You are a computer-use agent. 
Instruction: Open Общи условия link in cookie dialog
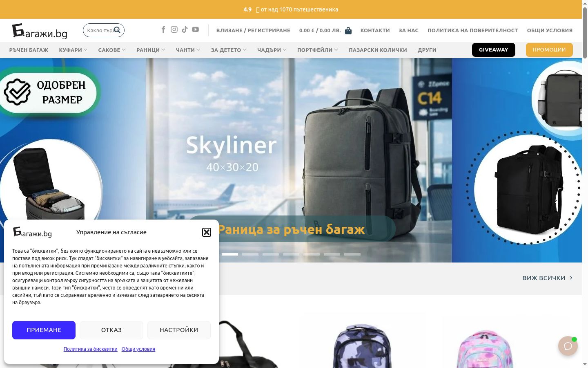[138, 349]
